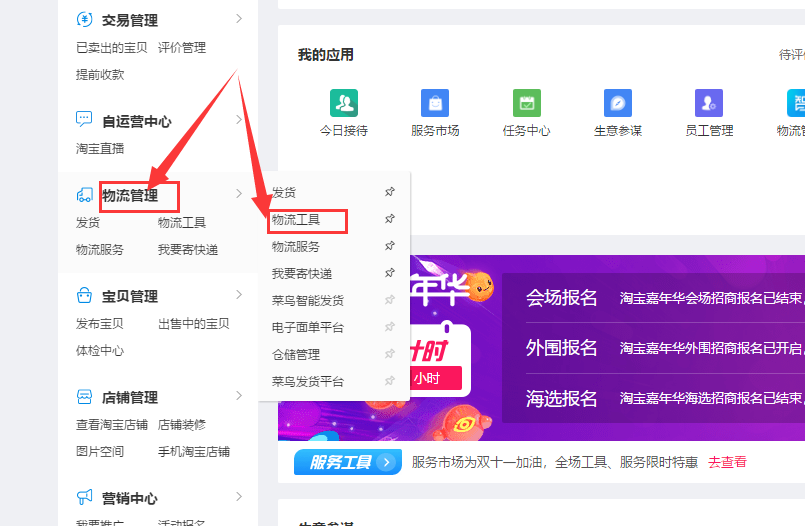Open 评价管理 link in sidebar
The height and width of the screenshot is (526, 805).
[182, 48]
